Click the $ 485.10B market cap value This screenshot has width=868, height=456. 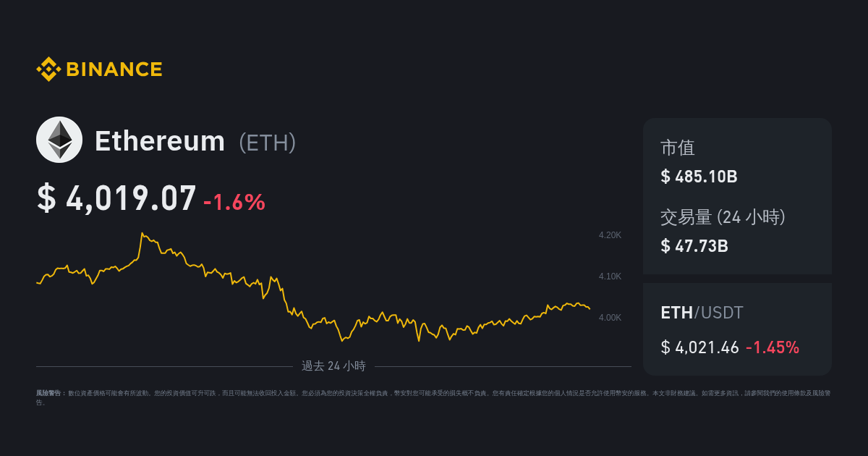click(699, 177)
